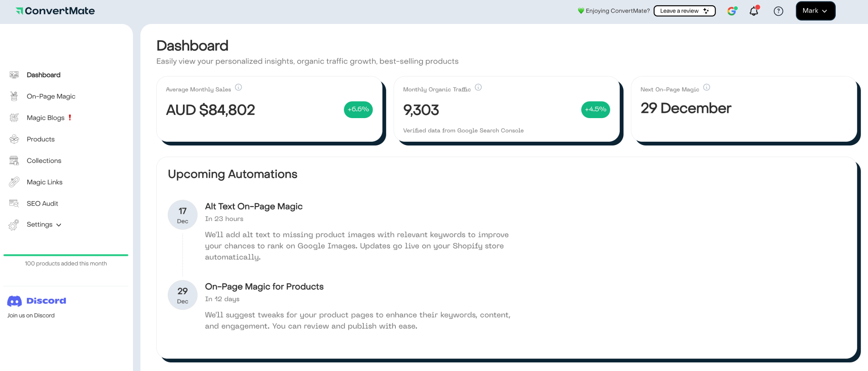The width and height of the screenshot is (868, 371).
Task: Click the Magic Links chain icon
Action: tap(13, 182)
